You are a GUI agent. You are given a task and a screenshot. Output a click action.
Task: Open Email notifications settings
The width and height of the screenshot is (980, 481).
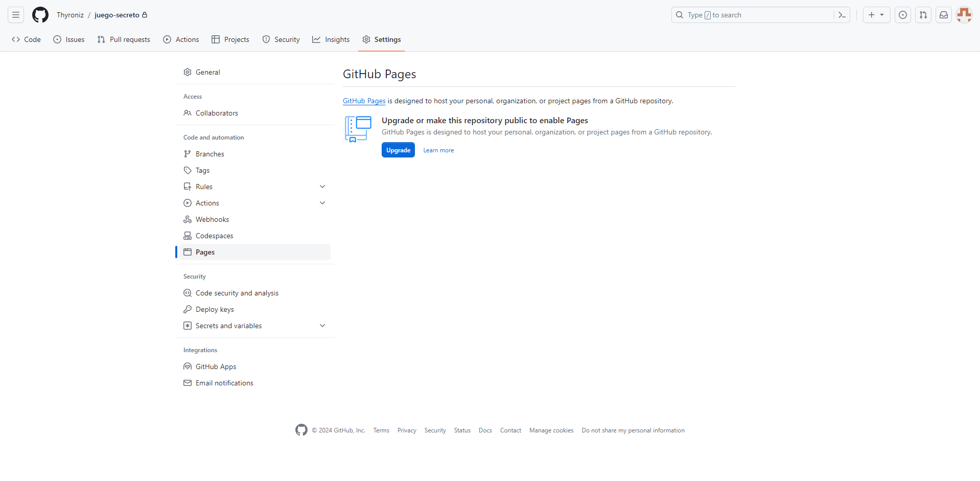255,383
